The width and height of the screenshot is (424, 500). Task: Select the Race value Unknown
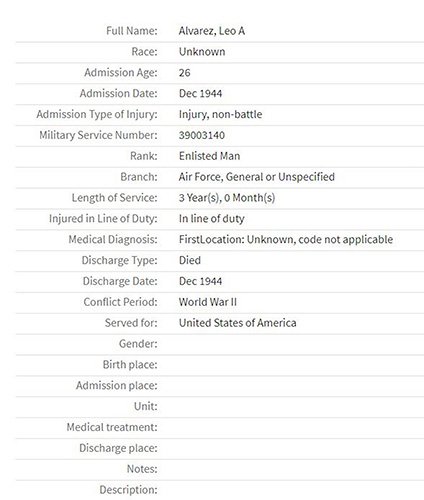pyautogui.click(x=202, y=52)
